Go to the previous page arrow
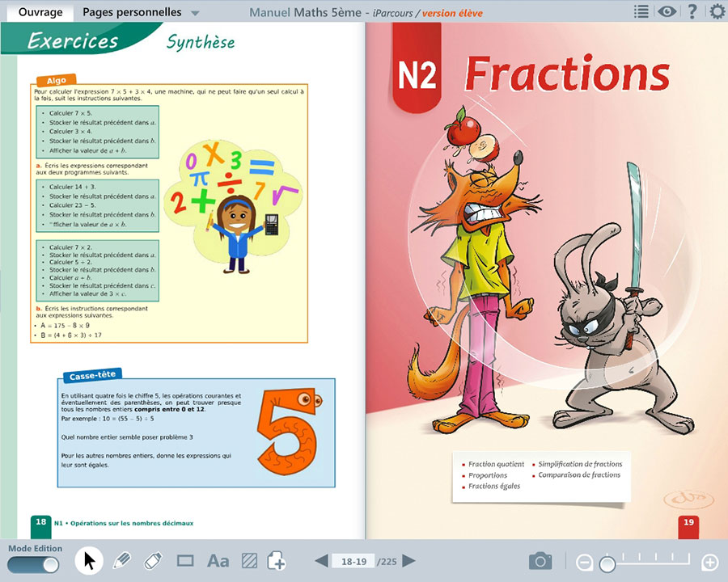This screenshot has width=728, height=582. coord(321,561)
